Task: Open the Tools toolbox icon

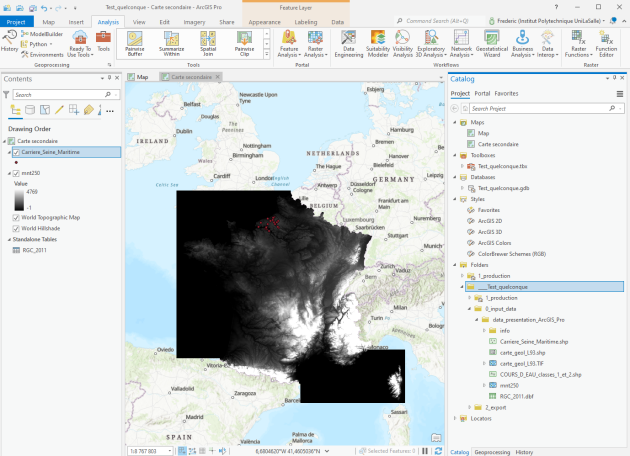Action: click(x=103, y=41)
